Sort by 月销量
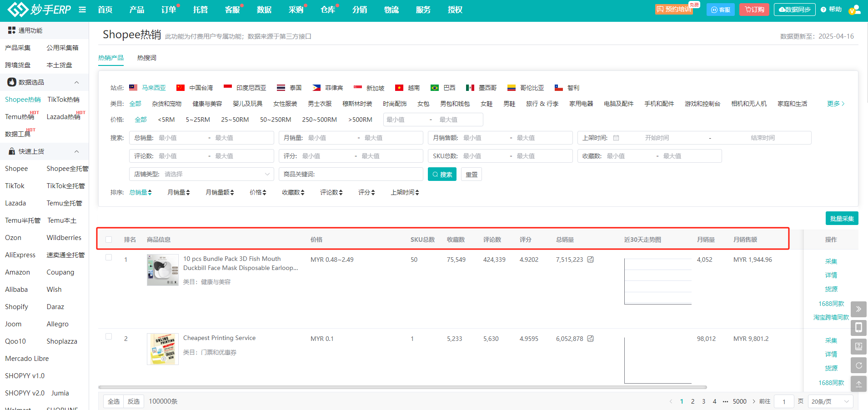Viewport: 868px width, 410px height. tap(179, 192)
